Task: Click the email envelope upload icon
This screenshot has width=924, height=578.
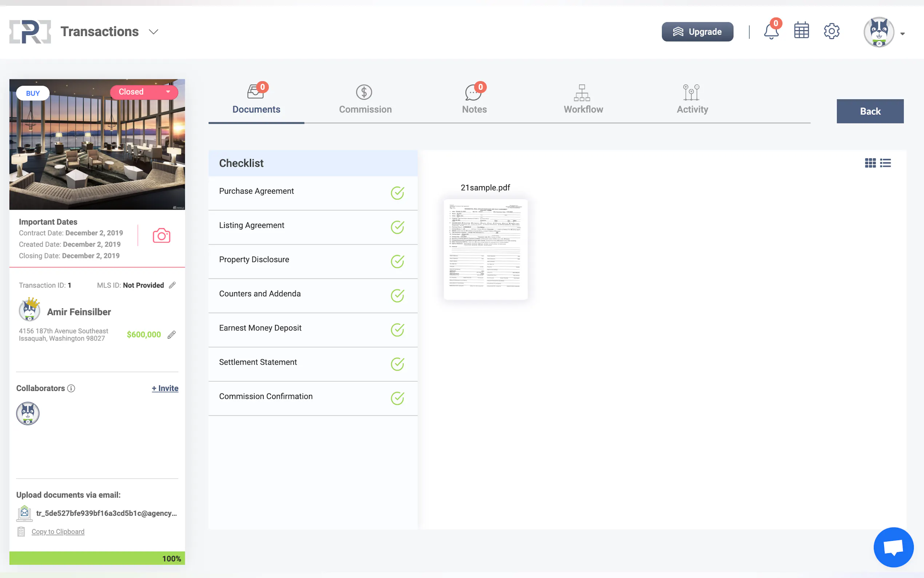Action: tap(24, 513)
